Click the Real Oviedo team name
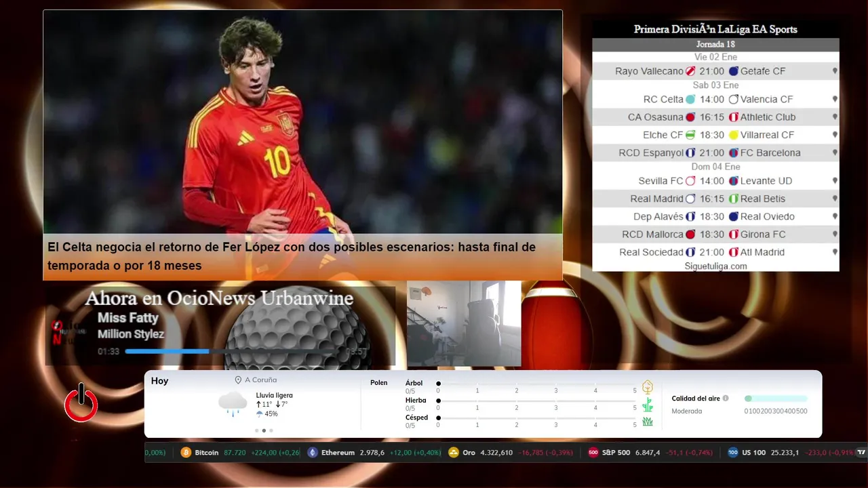This screenshot has height=488, width=868. click(768, 217)
